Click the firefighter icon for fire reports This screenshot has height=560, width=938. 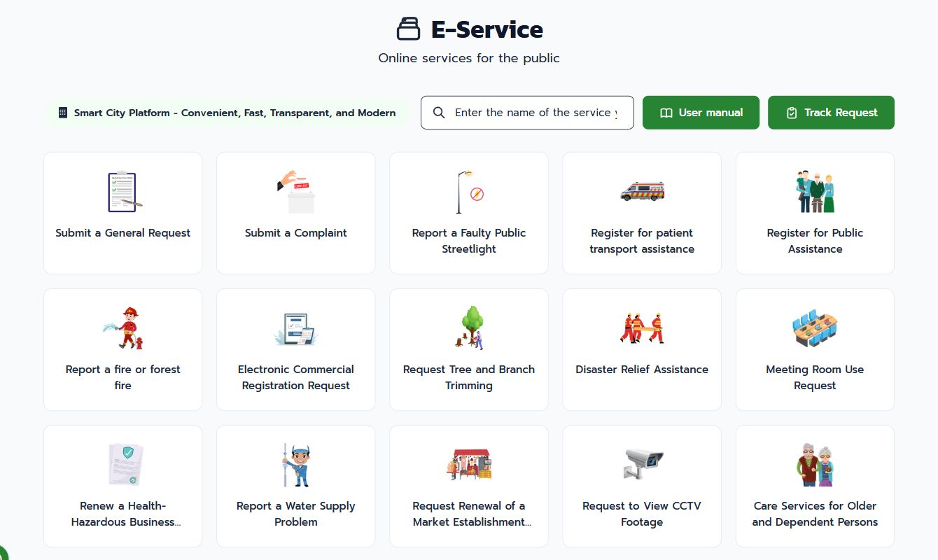[x=123, y=328]
